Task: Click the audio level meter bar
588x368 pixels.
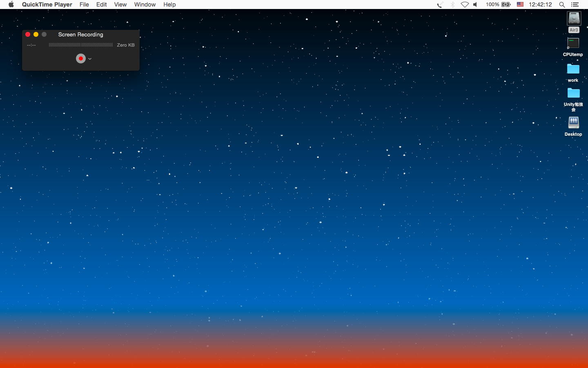Action: (x=81, y=45)
